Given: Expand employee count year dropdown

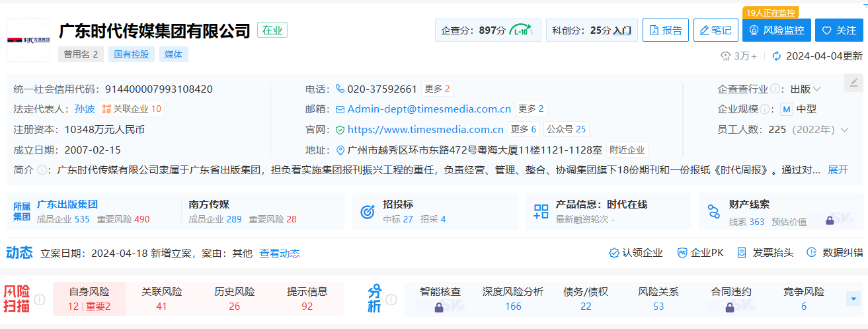Looking at the screenshot, I should (844, 130).
